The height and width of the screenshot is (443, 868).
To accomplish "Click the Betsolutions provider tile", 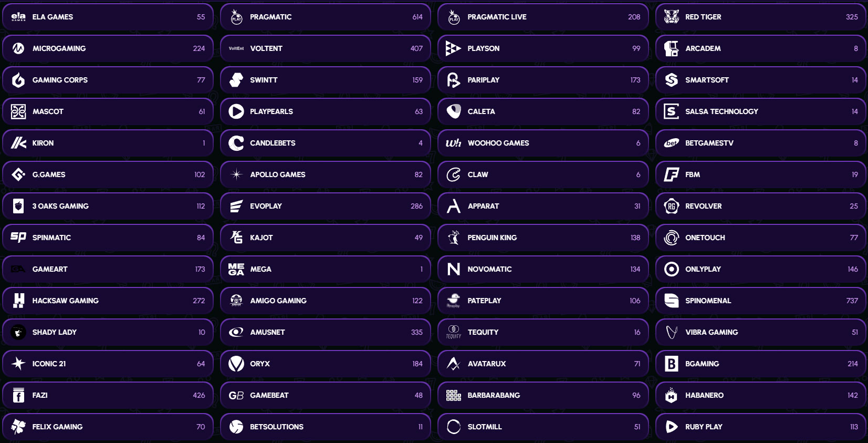I will tap(326, 427).
